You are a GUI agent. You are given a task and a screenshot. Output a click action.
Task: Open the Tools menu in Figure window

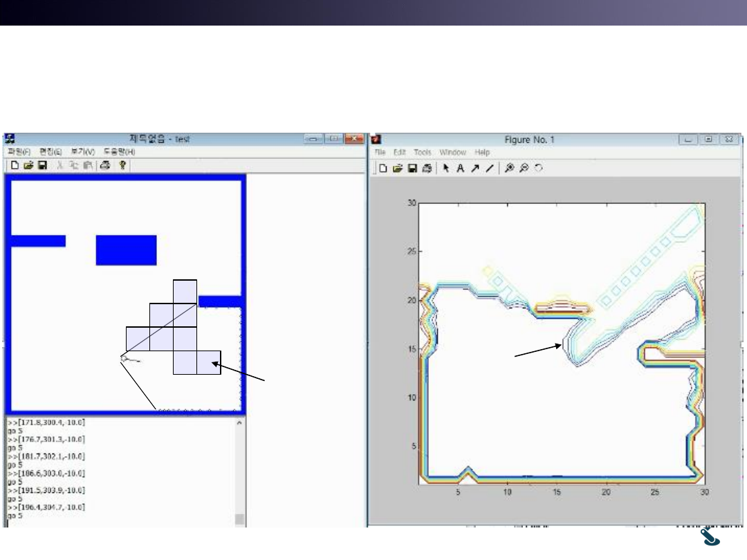422,152
